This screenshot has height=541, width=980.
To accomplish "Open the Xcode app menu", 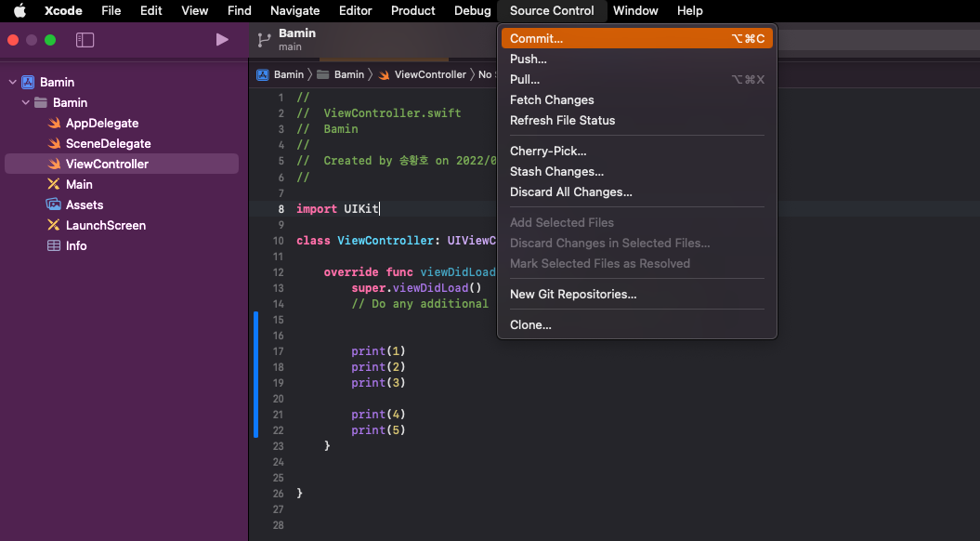I will click(x=63, y=10).
